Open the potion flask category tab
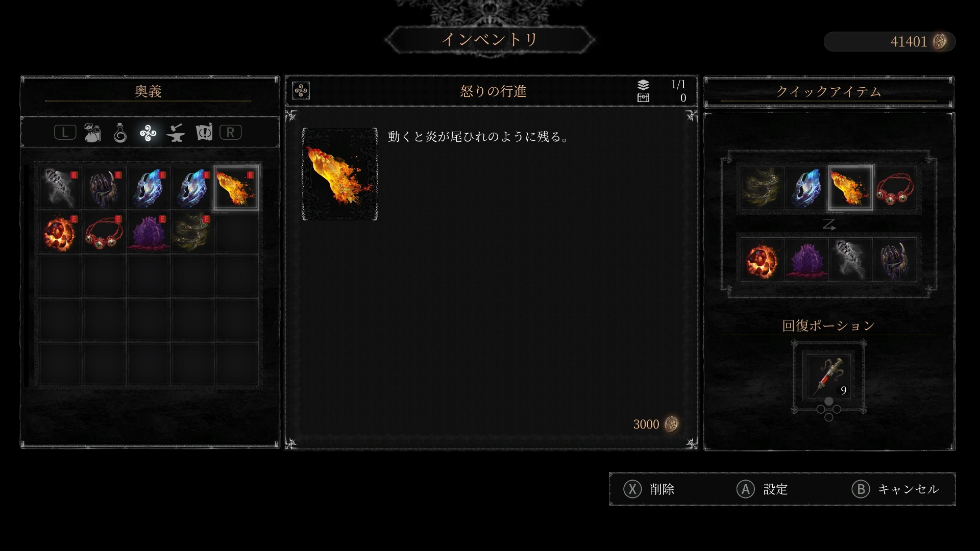This screenshot has width=980, height=551. [x=120, y=133]
